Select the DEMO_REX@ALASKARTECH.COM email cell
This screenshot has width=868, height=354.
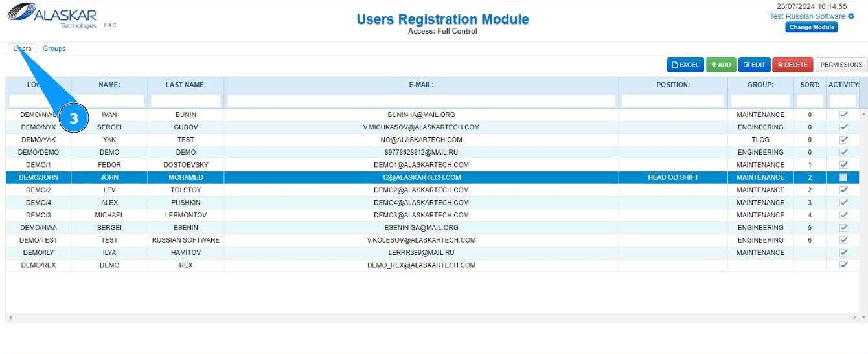421,265
